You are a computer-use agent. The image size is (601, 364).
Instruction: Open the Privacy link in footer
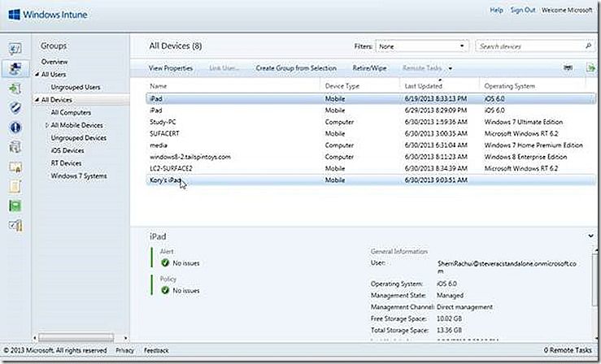[125, 350]
